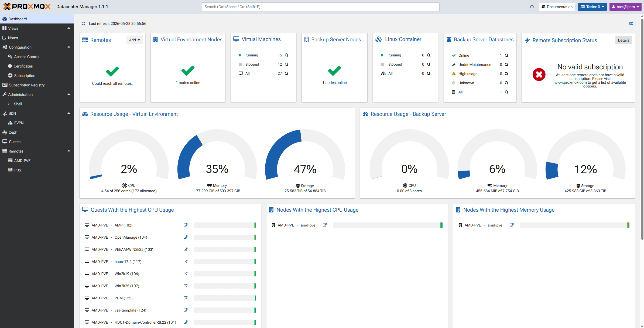Open amd-pve node link in Memory Usage panel
The height and width of the screenshot is (328, 644).
pyautogui.click(x=512, y=225)
